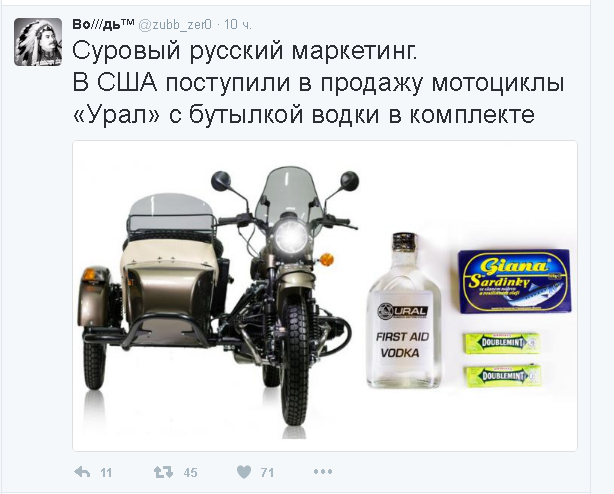Click the upper Doublemint gum pack
This screenshot has width=614, height=494.
[502, 343]
